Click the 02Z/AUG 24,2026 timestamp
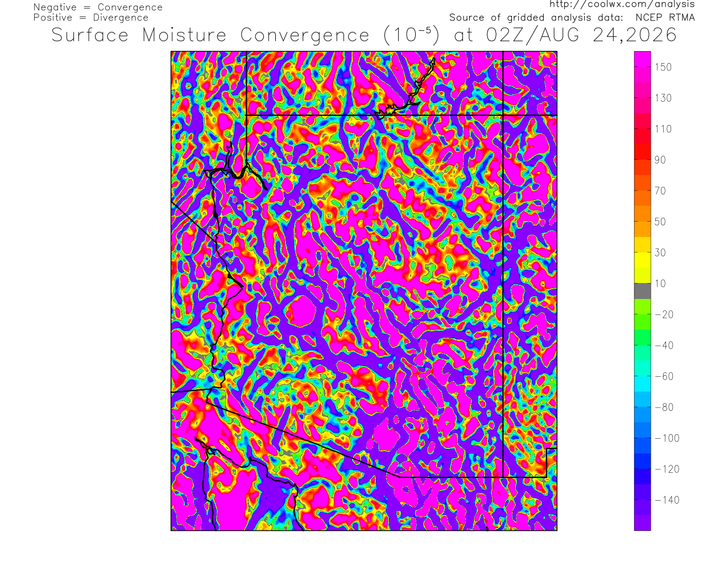Screen dimensions: 728x582 581,35
